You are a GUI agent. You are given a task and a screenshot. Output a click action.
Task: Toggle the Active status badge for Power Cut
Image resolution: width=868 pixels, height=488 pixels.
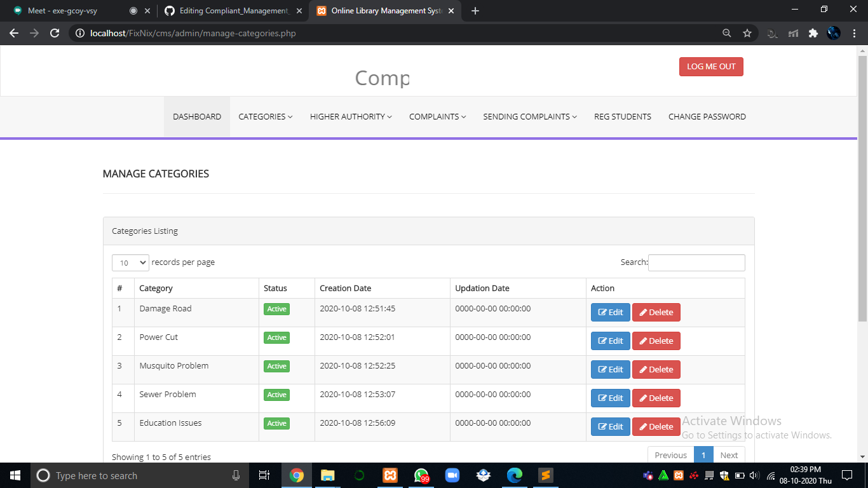pyautogui.click(x=276, y=337)
